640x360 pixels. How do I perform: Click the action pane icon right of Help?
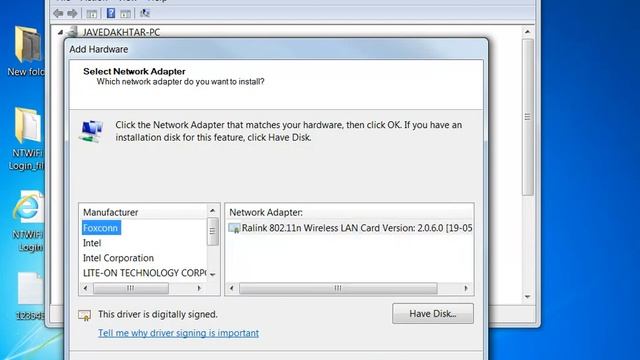[125, 14]
